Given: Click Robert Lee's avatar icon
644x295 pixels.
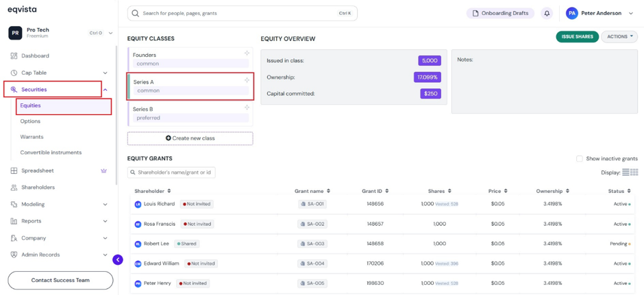Looking at the screenshot, I should point(138,244).
